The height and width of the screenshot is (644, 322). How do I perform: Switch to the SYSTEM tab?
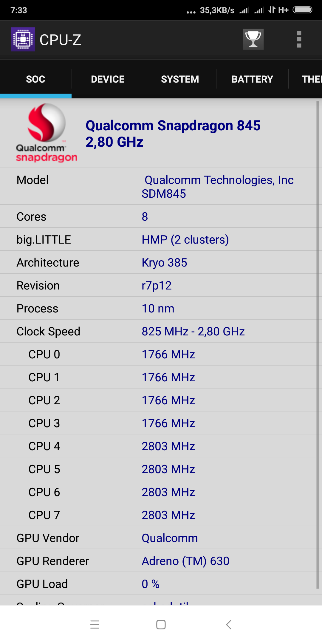(x=180, y=79)
